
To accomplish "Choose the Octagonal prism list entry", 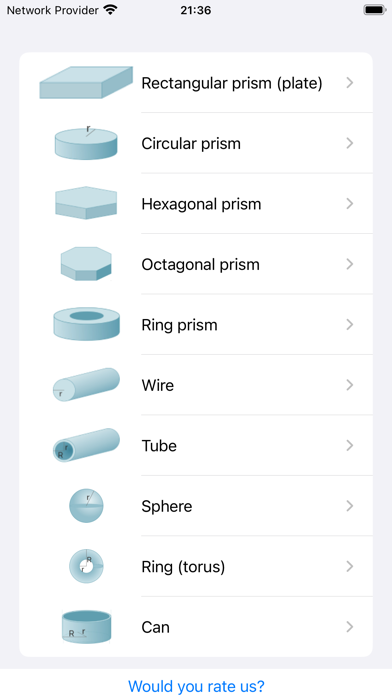I will coord(196,264).
